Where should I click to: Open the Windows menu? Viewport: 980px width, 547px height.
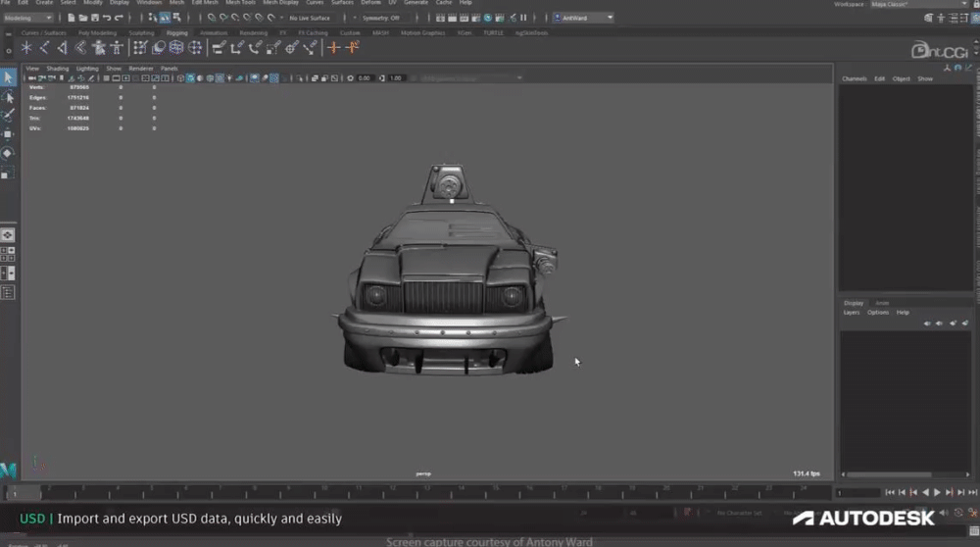149,3
